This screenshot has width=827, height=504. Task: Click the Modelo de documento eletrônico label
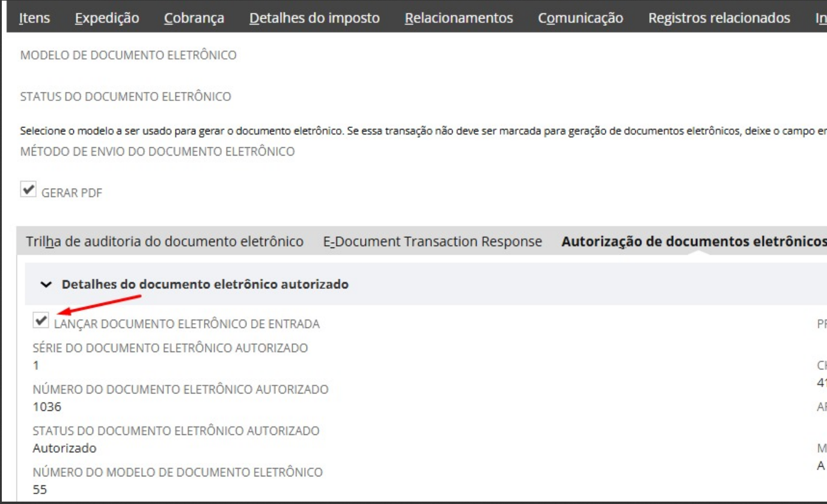tap(128, 55)
